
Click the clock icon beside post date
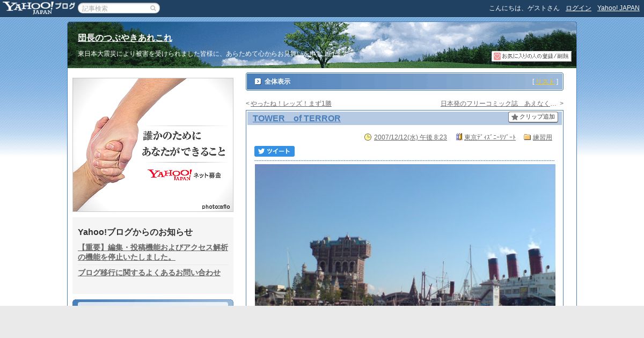(368, 137)
